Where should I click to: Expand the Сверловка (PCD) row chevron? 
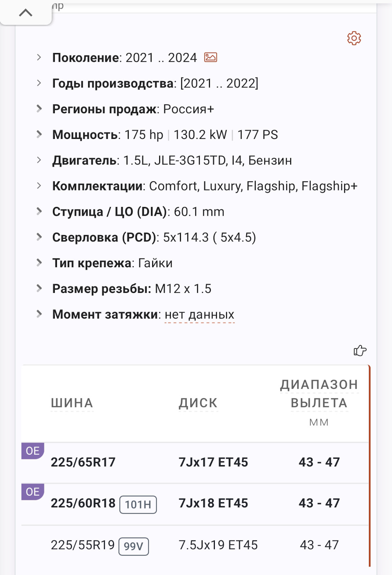(39, 237)
